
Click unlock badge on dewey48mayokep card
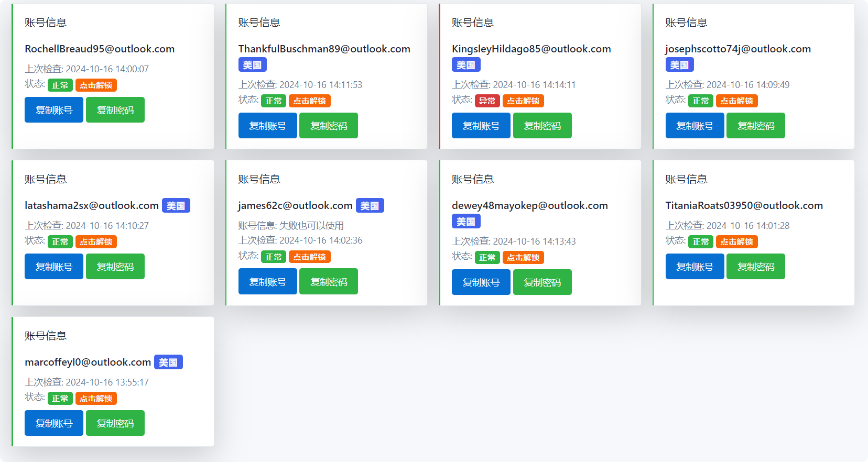pos(523,258)
